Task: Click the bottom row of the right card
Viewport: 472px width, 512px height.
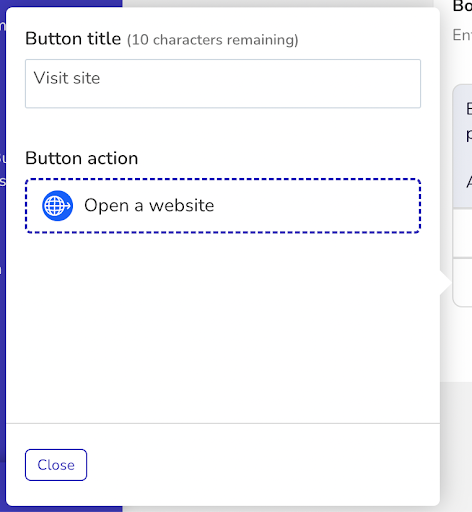Action: click(462, 282)
